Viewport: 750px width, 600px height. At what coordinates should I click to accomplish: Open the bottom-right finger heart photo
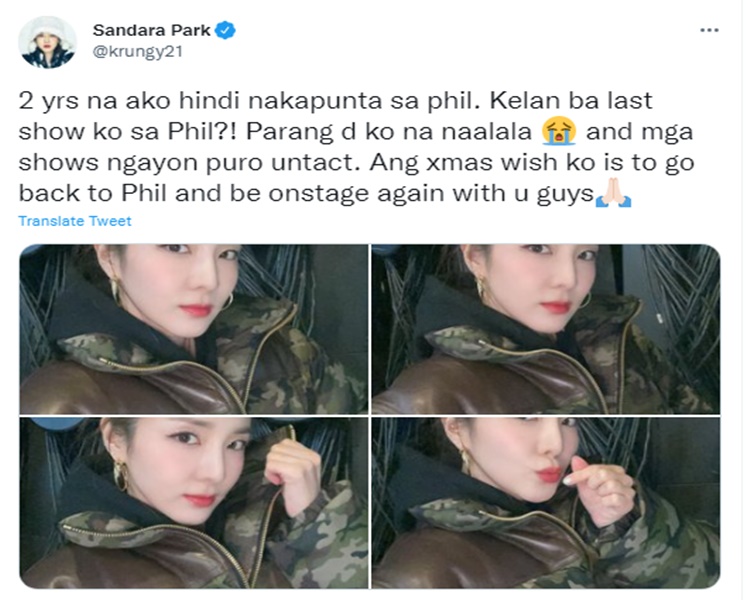[546, 503]
